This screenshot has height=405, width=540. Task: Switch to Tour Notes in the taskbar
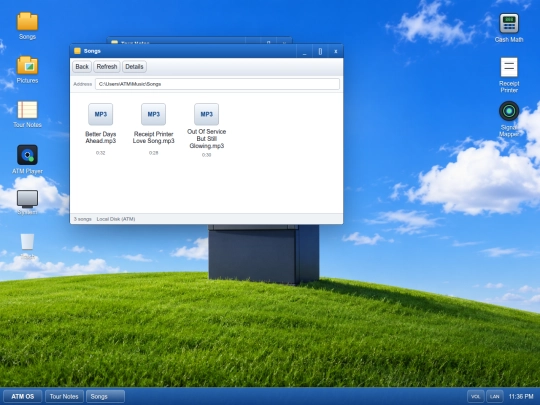tap(64, 396)
